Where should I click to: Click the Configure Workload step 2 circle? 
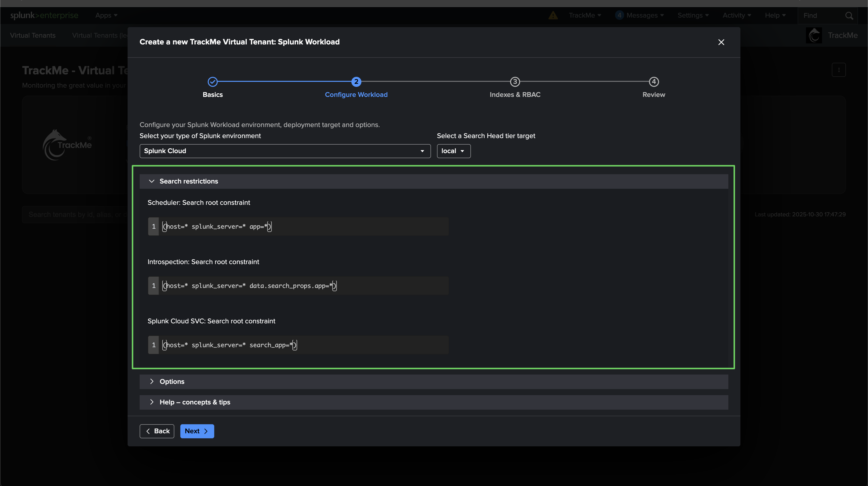tap(356, 82)
